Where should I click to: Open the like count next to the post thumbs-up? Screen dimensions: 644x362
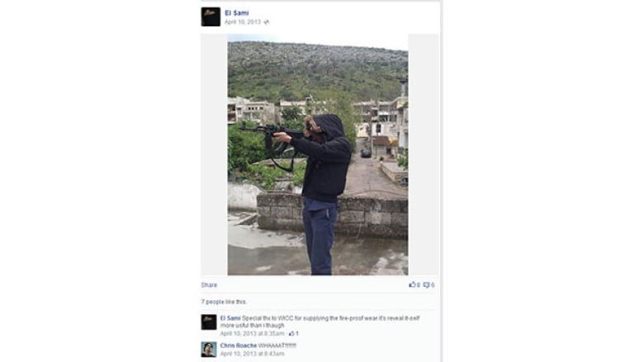click(x=419, y=285)
